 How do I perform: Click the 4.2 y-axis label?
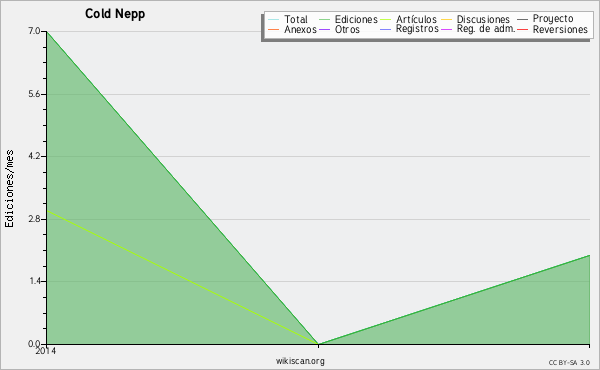point(34,156)
